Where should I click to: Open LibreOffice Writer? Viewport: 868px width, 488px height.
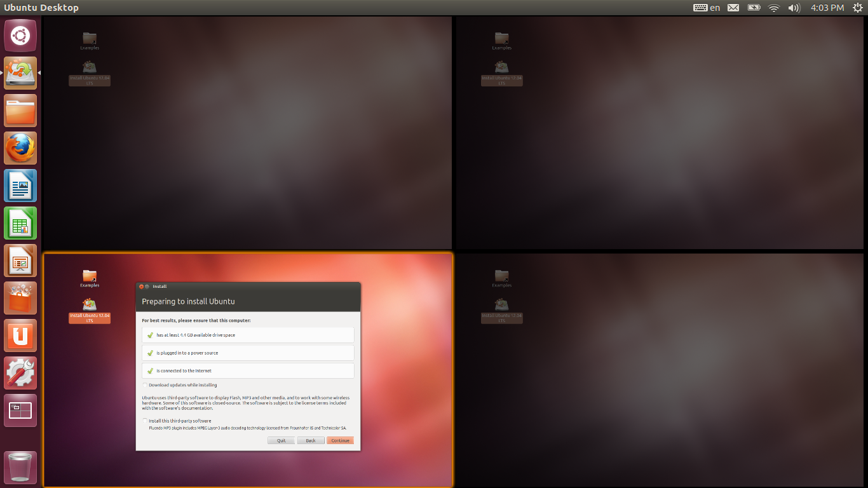(20, 186)
